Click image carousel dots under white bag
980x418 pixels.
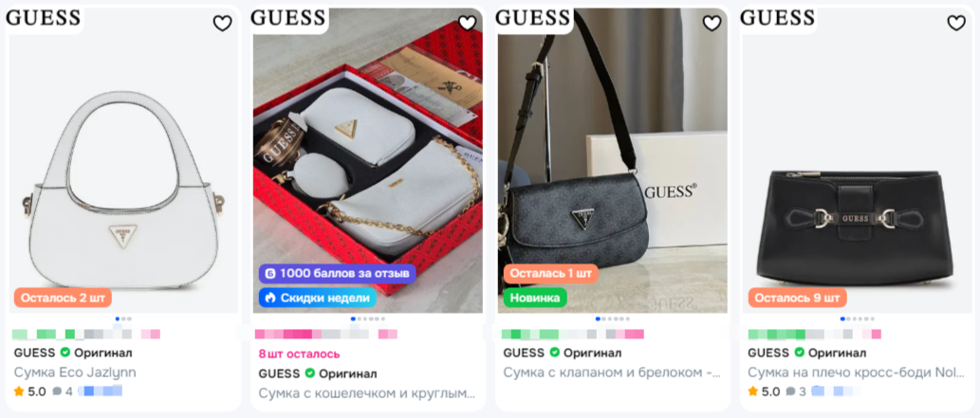[x=123, y=318]
